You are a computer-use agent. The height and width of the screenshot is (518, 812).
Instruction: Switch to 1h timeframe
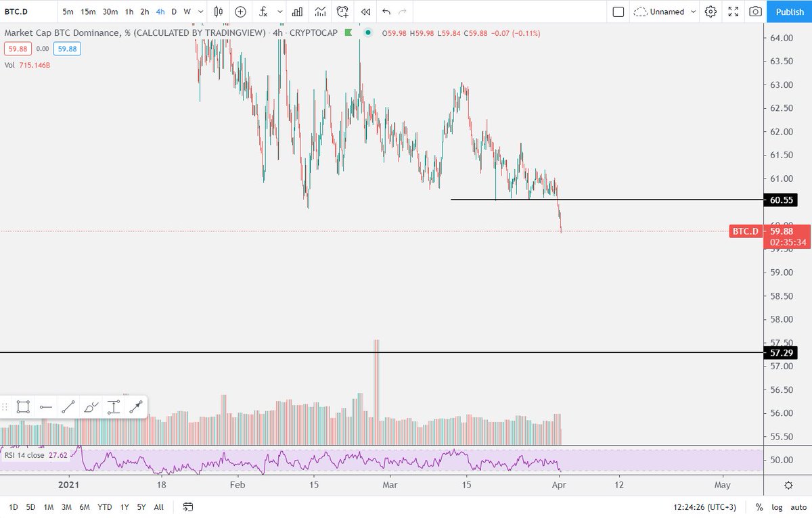click(x=129, y=11)
